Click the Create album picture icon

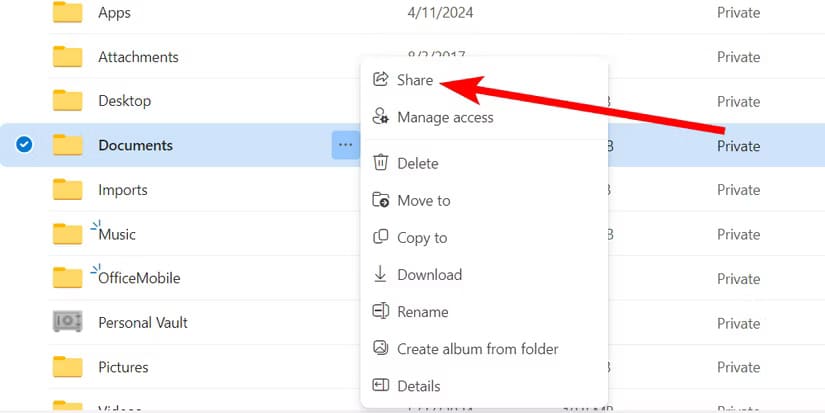pos(380,348)
